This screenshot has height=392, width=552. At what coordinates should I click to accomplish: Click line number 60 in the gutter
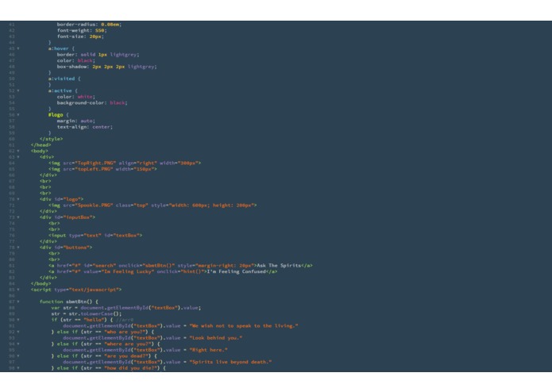coord(12,139)
